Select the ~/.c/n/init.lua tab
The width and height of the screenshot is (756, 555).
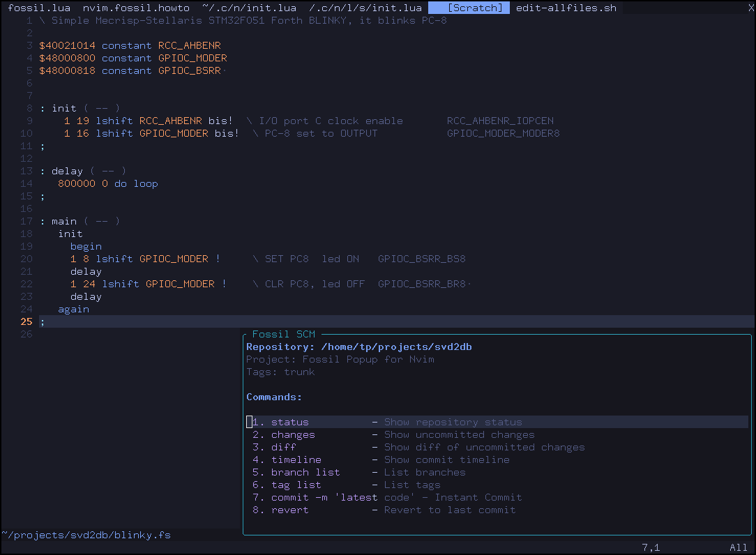click(x=249, y=8)
